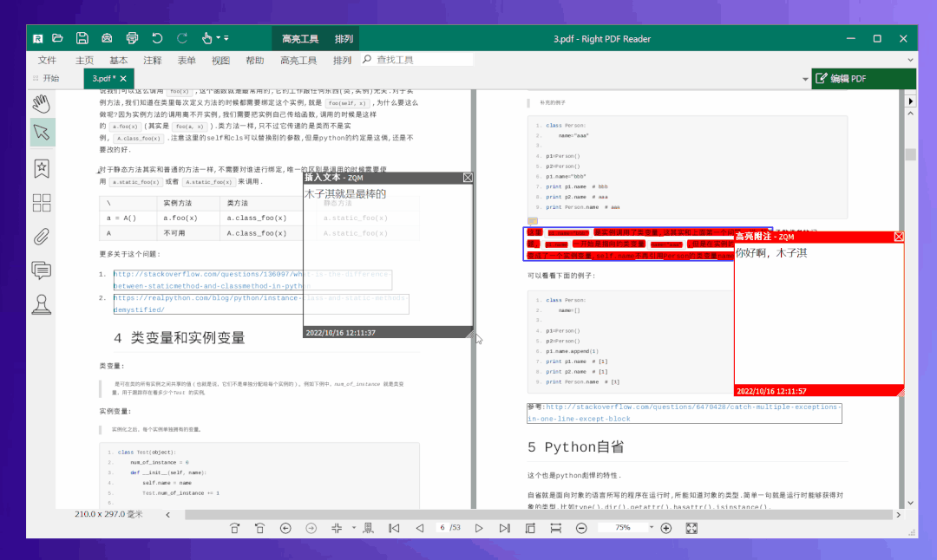The height and width of the screenshot is (560, 937).
Task: Open the Attachments paperclip panel
Action: (x=42, y=237)
